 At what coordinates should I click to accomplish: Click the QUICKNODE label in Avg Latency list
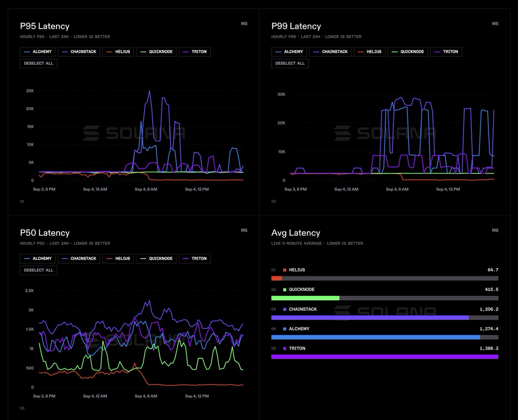(x=302, y=290)
